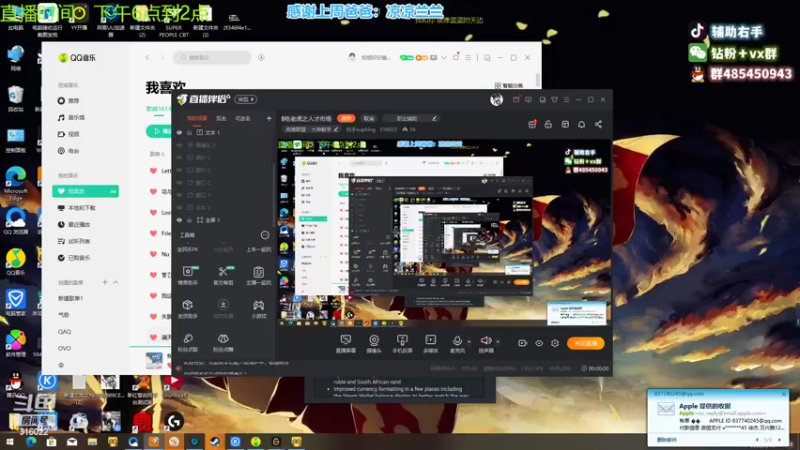Open hamburger menu in 直播伴侣 title bar

(x=566, y=99)
